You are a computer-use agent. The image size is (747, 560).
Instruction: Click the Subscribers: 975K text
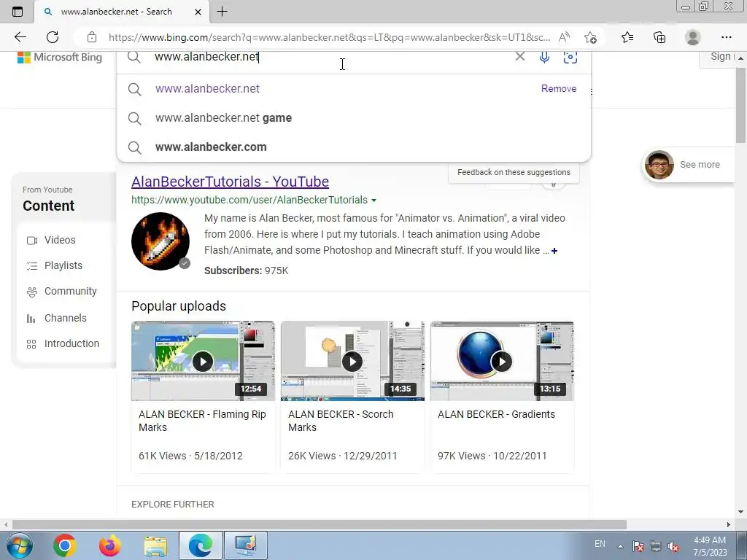[247, 271]
